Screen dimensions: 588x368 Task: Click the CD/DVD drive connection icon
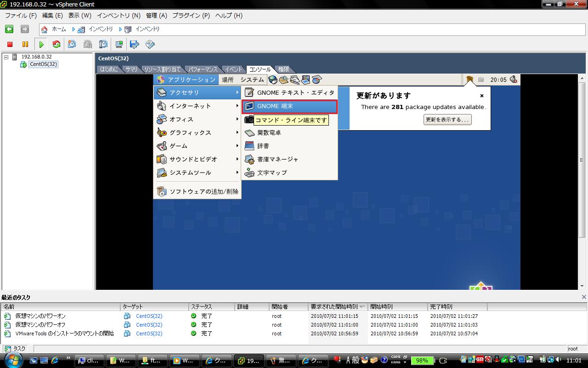click(x=150, y=44)
